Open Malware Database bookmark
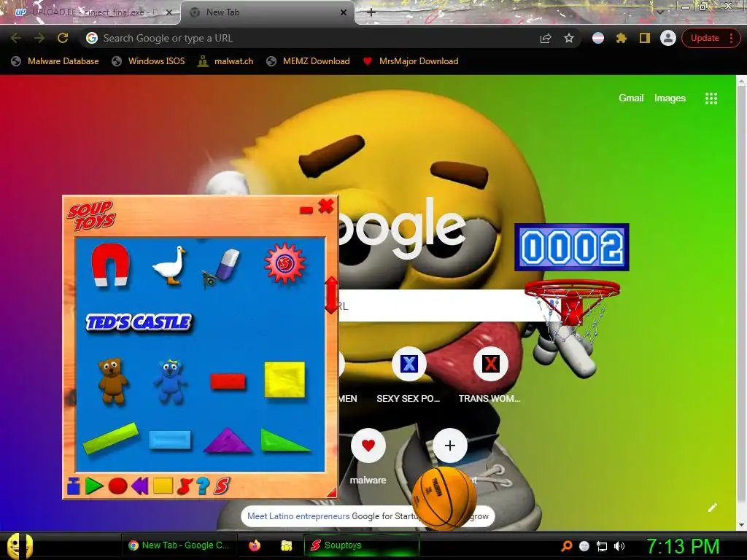 (x=55, y=61)
